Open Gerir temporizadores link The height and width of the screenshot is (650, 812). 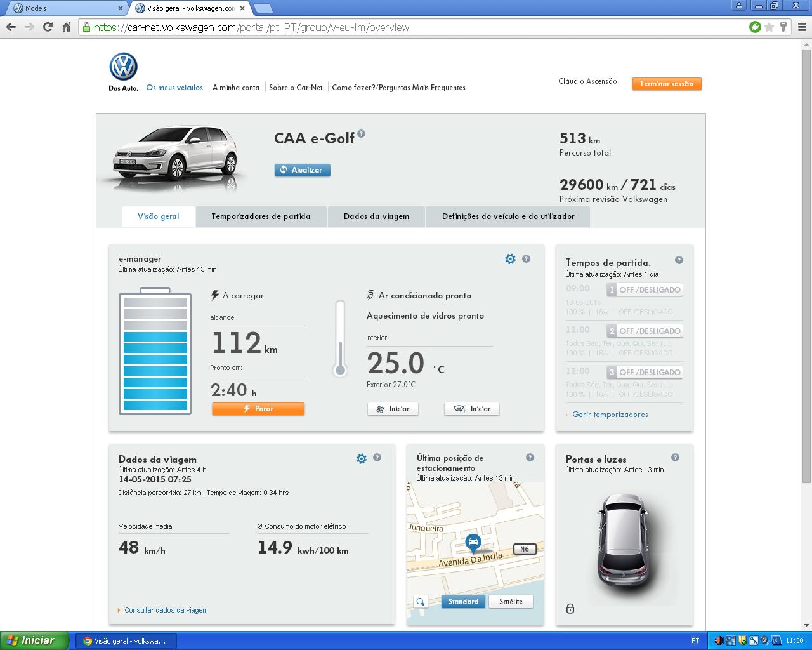click(x=610, y=415)
